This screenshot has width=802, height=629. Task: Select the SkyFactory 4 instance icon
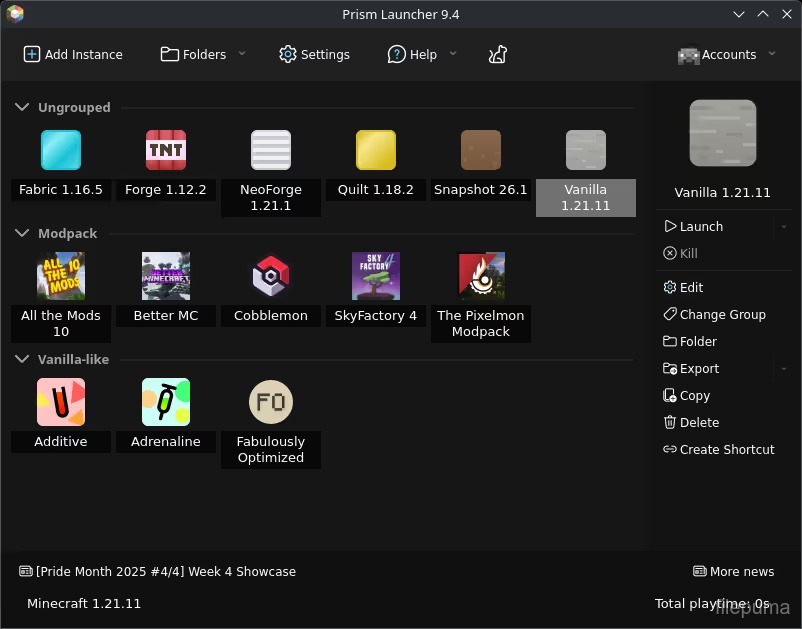(376, 276)
